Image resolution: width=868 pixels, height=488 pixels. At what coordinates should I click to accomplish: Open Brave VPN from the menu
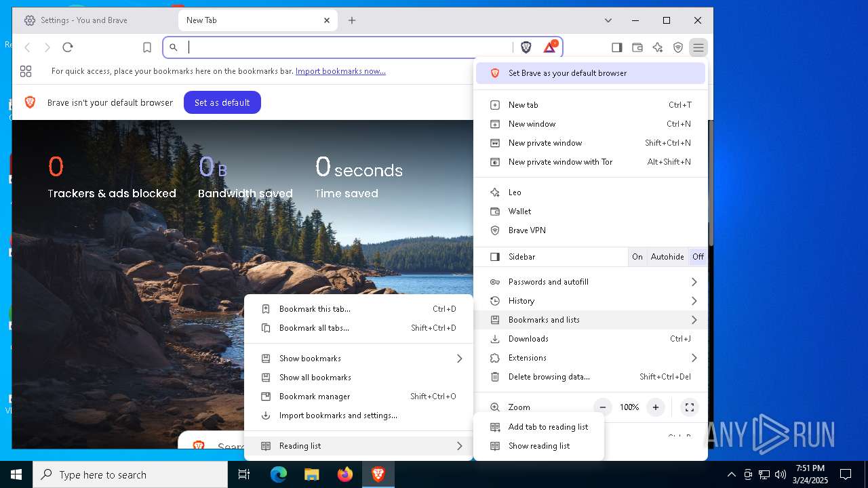pos(591,230)
